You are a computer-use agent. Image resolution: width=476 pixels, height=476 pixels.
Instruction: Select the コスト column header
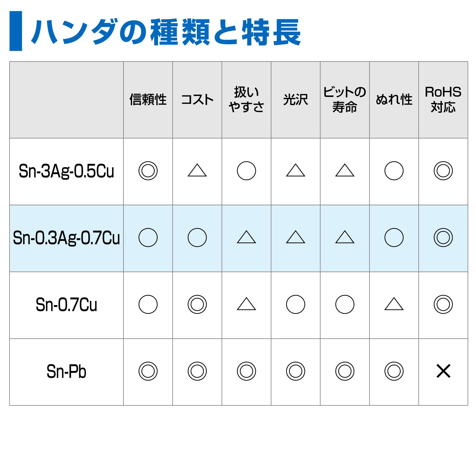[x=197, y=99]
